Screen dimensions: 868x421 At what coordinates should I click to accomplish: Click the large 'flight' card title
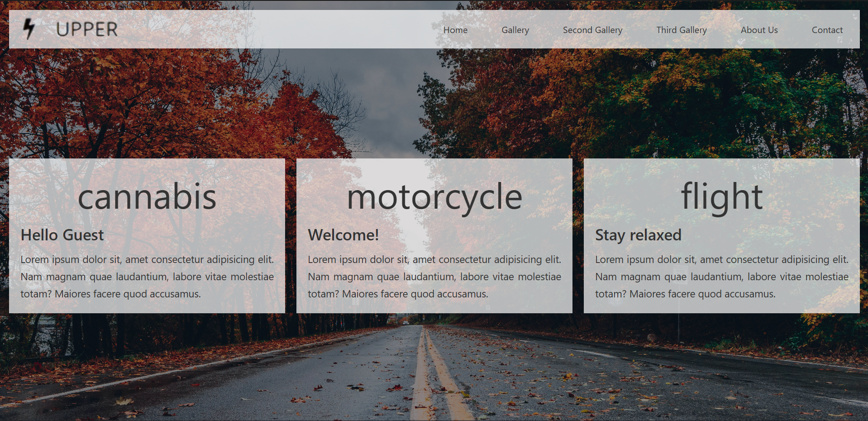coord(721,196)
